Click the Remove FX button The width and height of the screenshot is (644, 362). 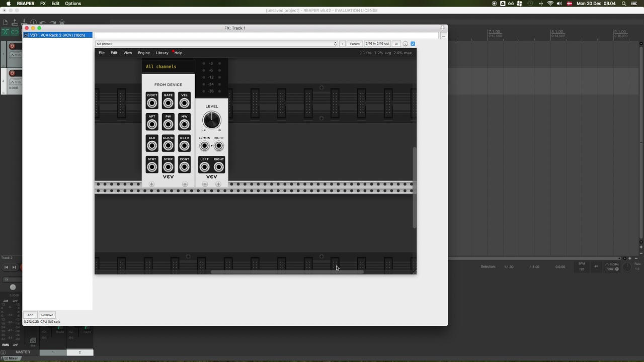click(x=47, y=315)
